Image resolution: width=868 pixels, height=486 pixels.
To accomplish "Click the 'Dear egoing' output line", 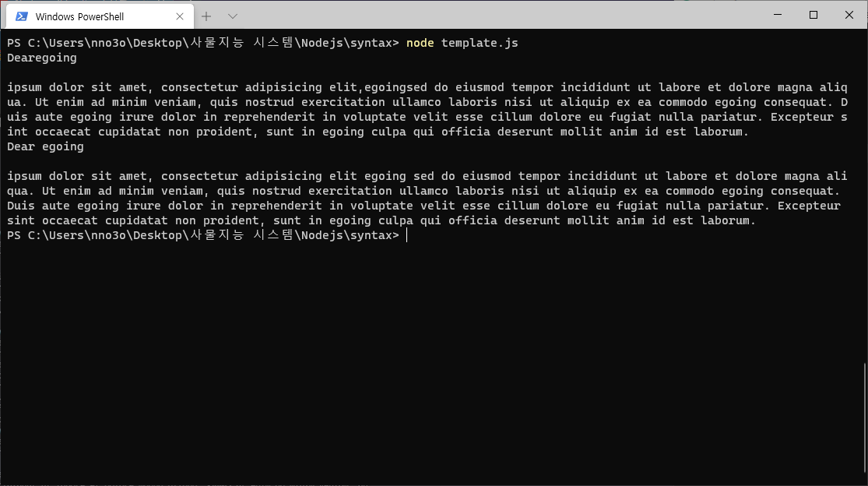I will [x=45, y=146].
